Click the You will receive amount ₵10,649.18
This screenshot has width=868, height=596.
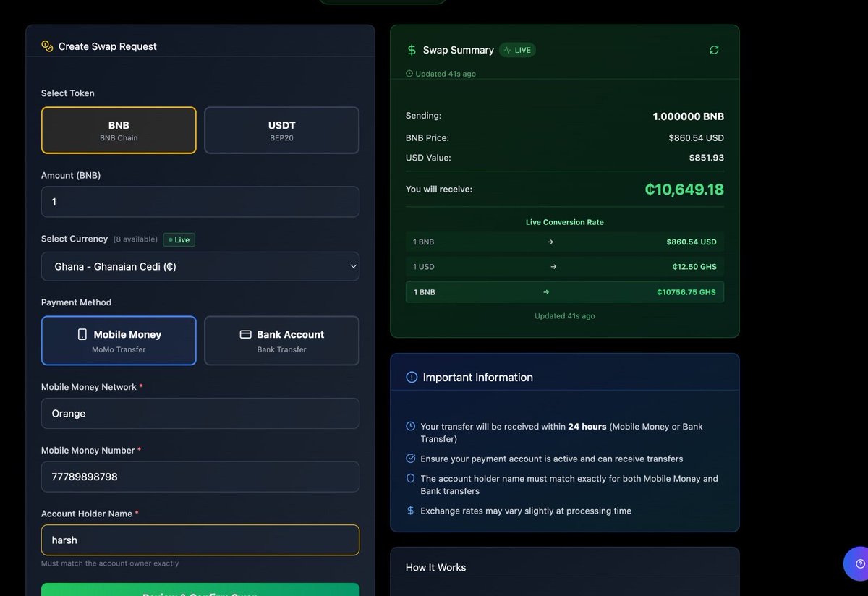[684, 190]
